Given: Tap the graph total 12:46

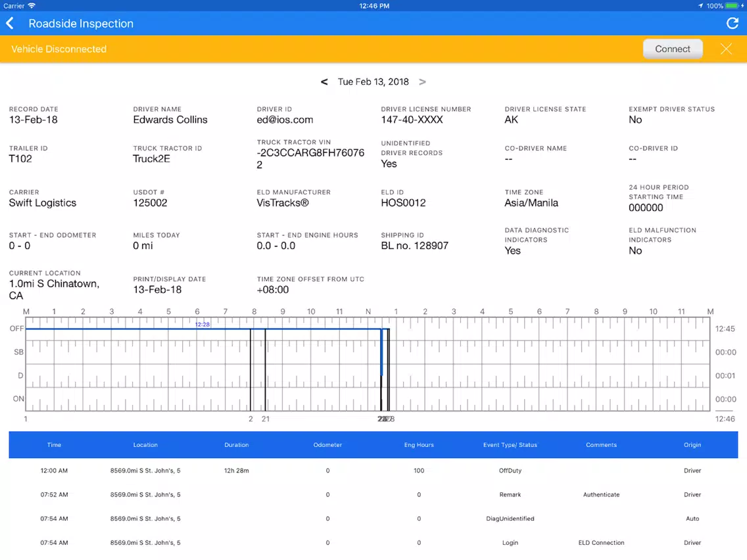Looking at the screenshot, I should click(x=725, y=419).
